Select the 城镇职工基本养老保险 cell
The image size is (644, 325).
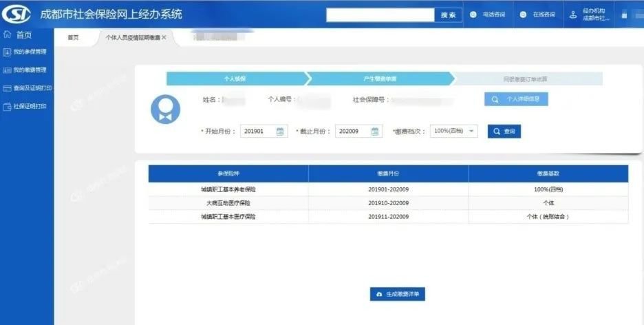click(228, 189)
